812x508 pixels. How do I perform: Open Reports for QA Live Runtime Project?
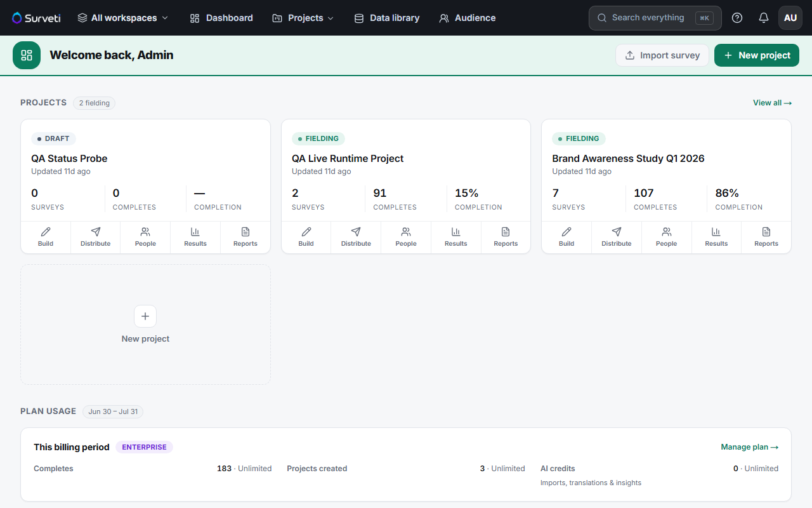(506, 237)
